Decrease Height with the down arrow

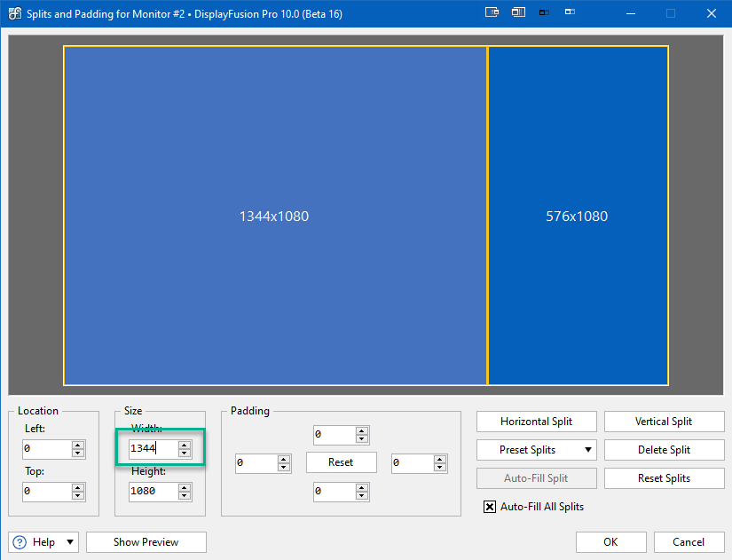click(185, 496)
